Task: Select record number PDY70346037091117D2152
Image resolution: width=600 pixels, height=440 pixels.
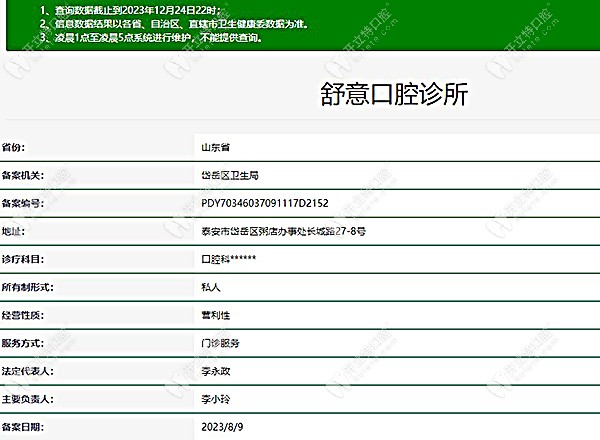Action: click(265, 203)
